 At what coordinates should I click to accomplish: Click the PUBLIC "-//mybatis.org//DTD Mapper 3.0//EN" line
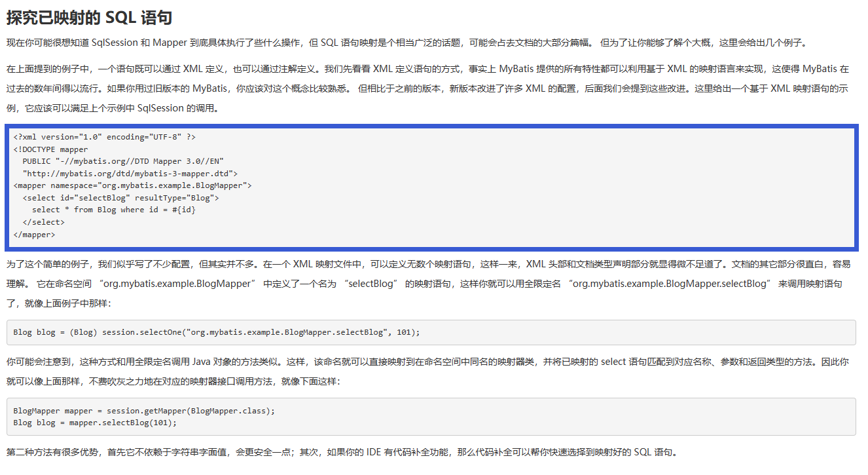pyautogui.click(x=123, y=161)
